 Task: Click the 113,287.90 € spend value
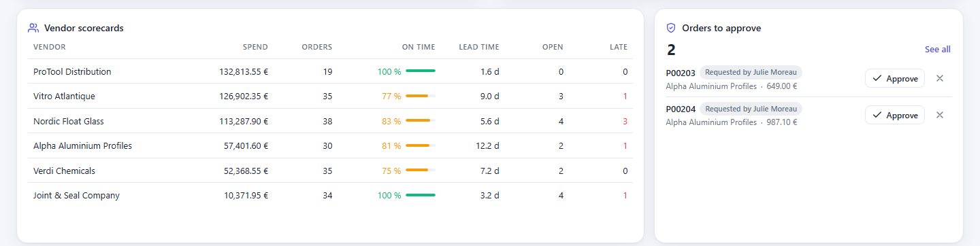coord(244,121)
